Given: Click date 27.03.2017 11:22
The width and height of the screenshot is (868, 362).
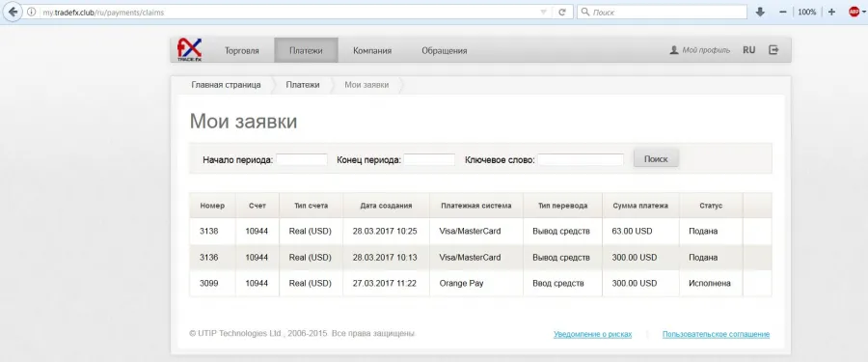Looking at the screenshot, I should pos(385,283).
